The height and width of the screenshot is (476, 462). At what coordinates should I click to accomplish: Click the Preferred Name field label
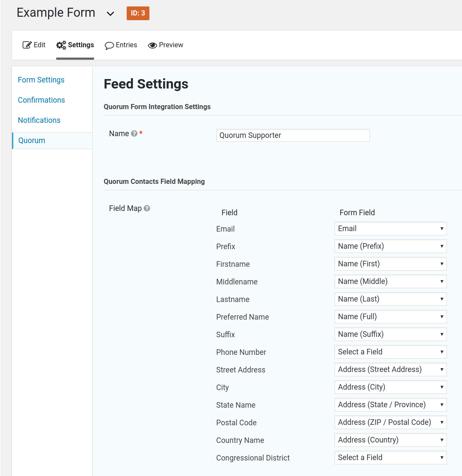[243, 317]
